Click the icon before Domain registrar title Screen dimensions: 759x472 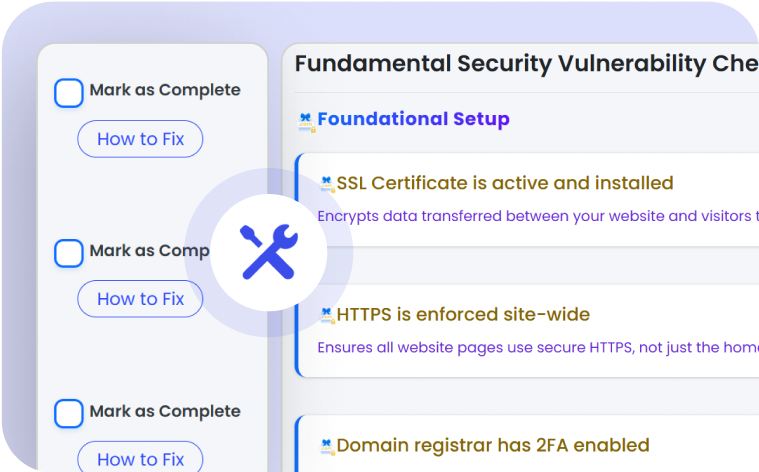[326, 446]
